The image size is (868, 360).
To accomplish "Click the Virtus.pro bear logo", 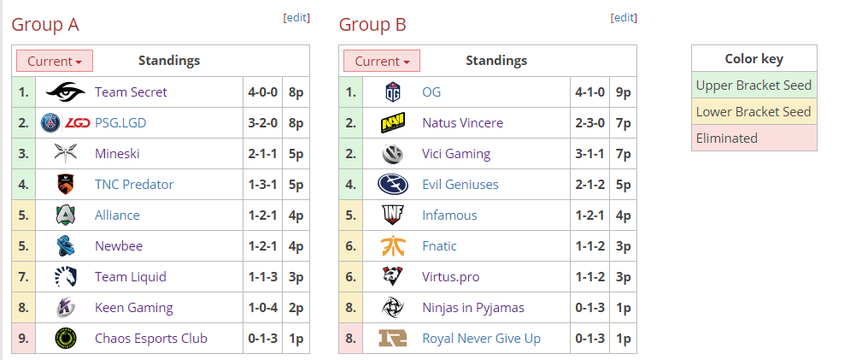I will (393, 277).
